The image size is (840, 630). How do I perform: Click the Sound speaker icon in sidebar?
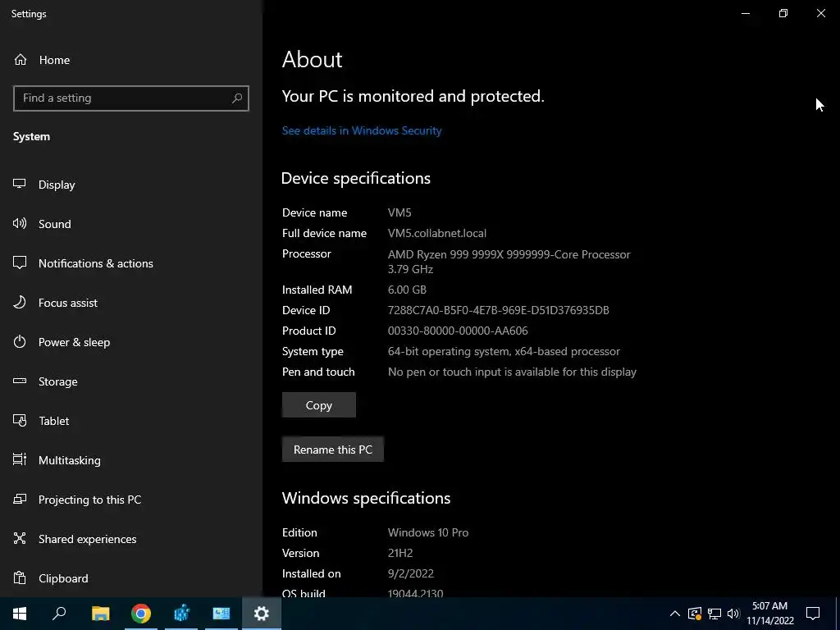(x=20, y=223)
